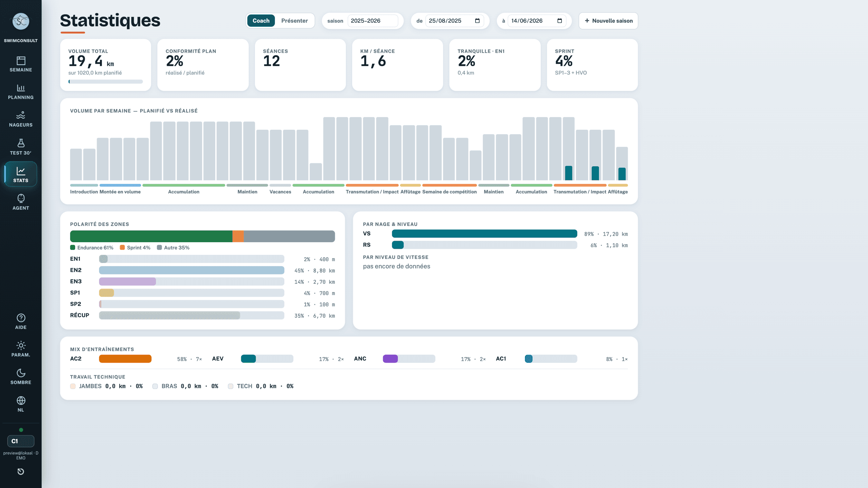This screenshot has width=868, height=488.
Task: Click the Volume total card
Action: pyautogui.click(x=106, y=65)
